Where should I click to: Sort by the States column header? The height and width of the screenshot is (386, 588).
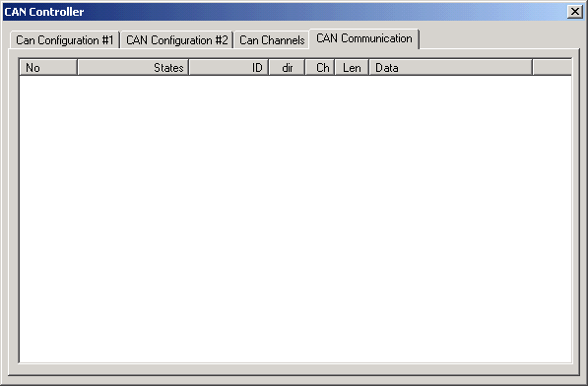tap(133, 68)
